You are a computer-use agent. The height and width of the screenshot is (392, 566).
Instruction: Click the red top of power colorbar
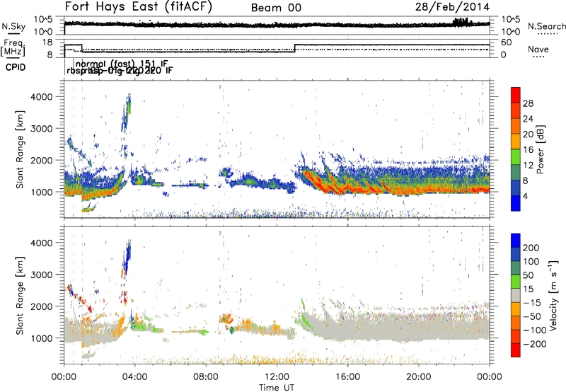(516, 95)
